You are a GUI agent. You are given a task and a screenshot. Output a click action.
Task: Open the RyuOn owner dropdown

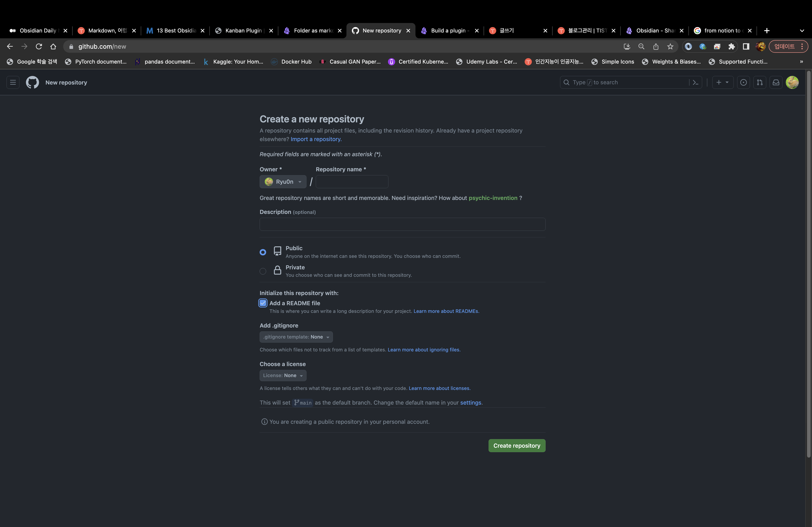pos(283,182)
